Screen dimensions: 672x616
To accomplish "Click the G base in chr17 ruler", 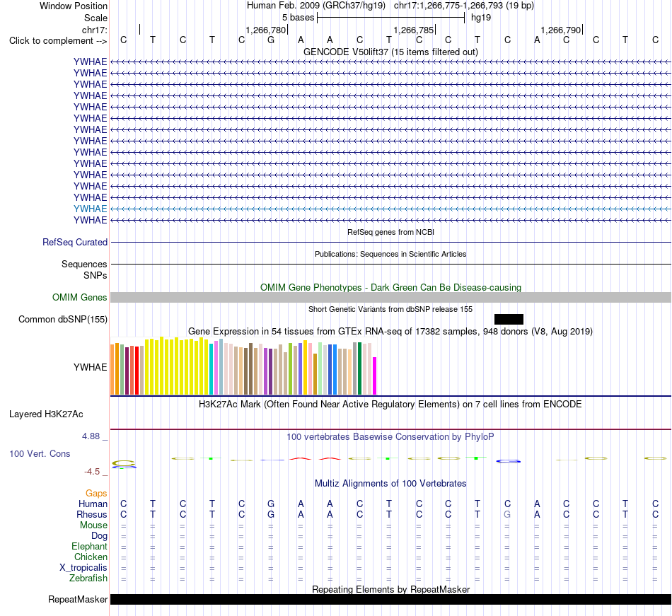I will point(271,40).
